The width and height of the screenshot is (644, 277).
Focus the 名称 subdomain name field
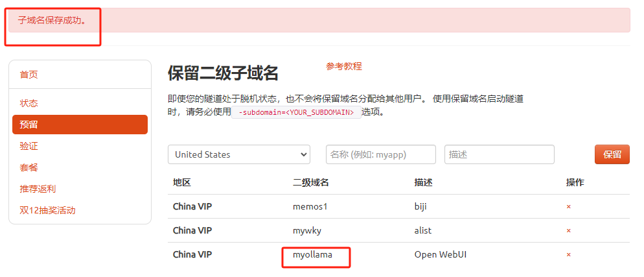[380, 154]
